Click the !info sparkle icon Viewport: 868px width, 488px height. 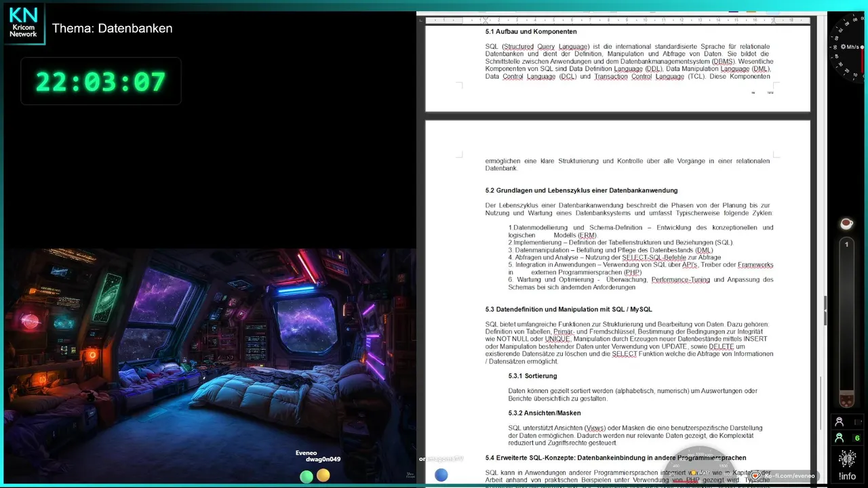point(847,459)
